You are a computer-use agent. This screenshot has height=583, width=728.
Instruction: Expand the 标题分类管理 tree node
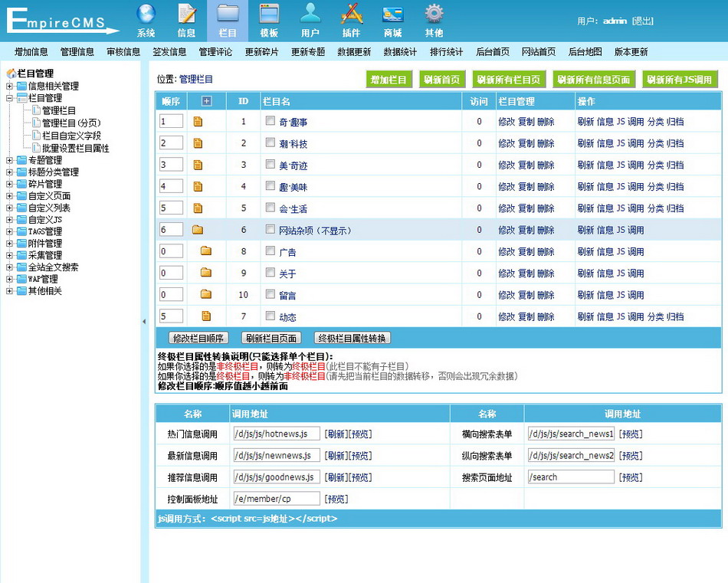point(9,172)
